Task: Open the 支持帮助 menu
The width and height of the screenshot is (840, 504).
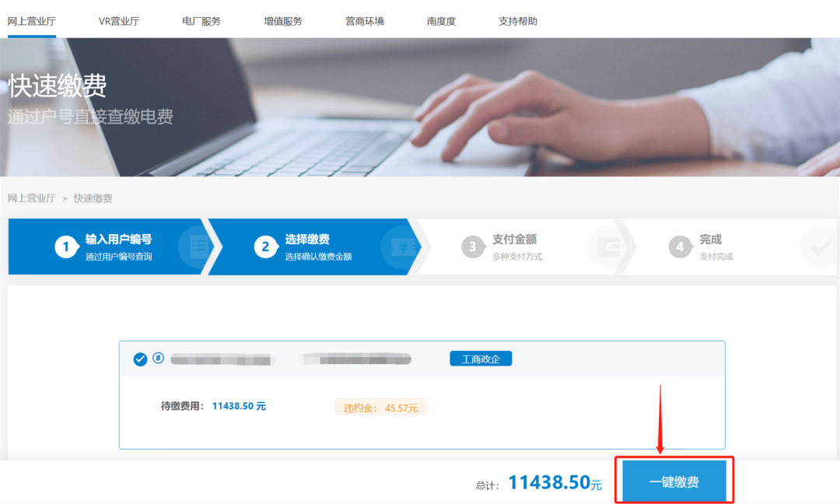Action: click(518, 21)
